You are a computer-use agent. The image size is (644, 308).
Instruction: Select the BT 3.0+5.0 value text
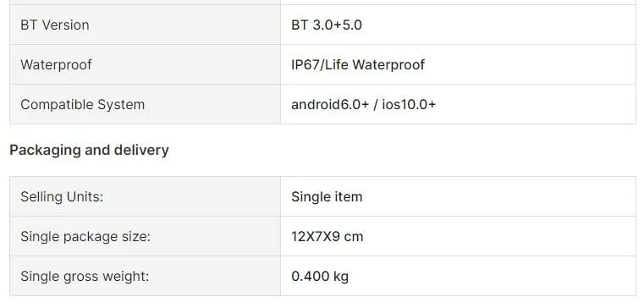(327, 25)
